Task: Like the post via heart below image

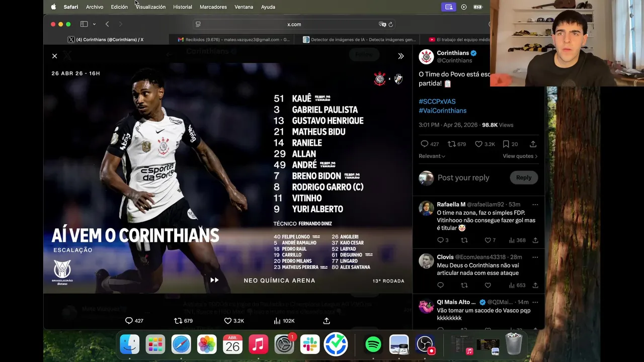Action: (227, 321)
